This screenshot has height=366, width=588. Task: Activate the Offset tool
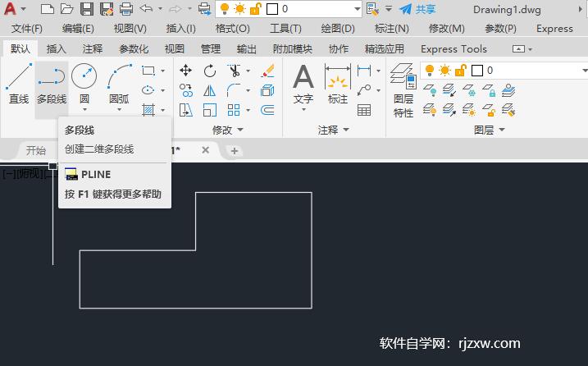(x=267, y=110)
